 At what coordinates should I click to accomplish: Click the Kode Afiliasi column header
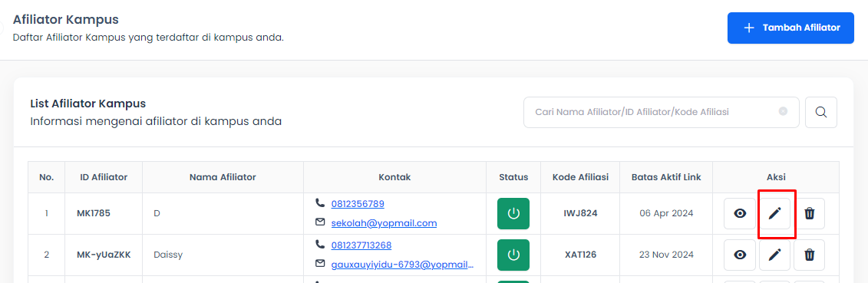pos(581,177)
